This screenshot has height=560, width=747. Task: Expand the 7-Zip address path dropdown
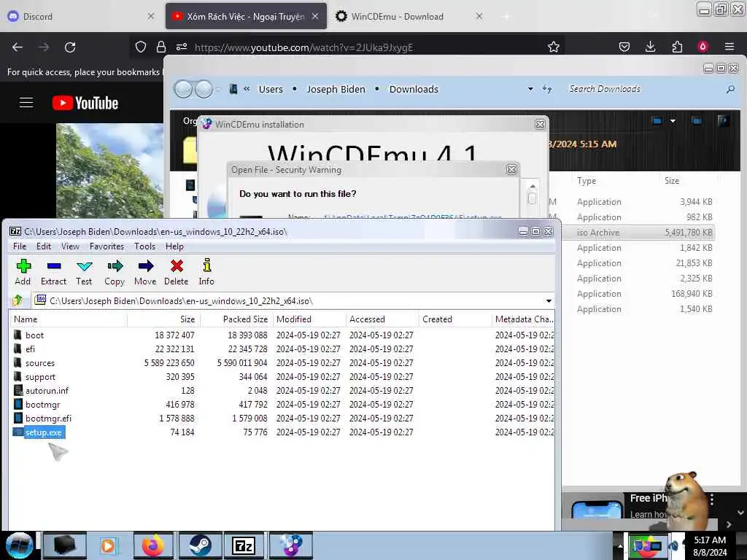549,301
